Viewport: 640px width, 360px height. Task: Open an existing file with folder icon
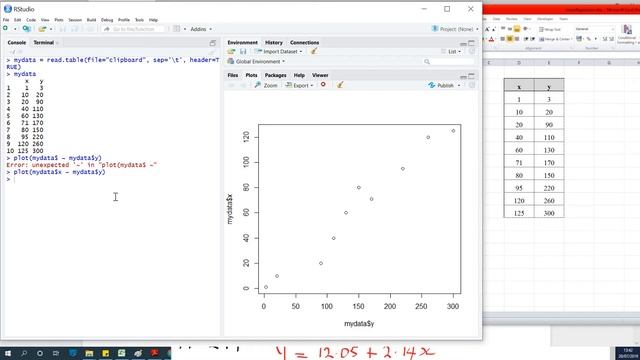(x=42, y=29)
